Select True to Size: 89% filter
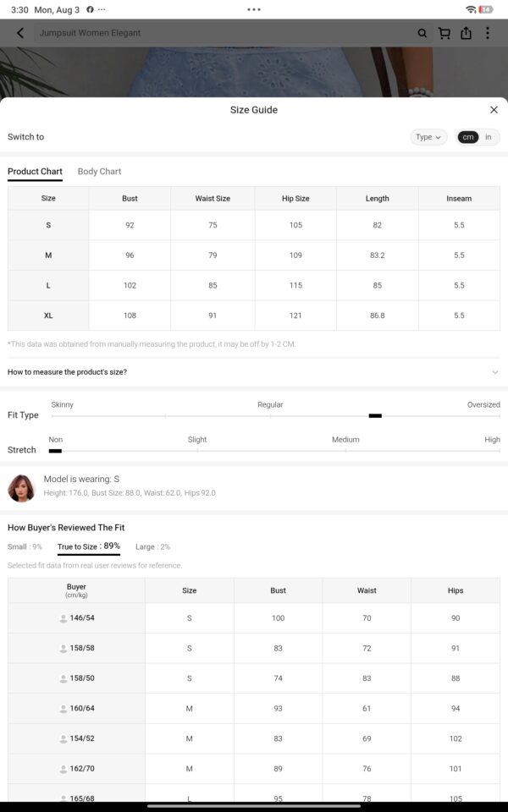Image resolution: width=508 pixels, height=812 pixels. [x=89, y=546]
